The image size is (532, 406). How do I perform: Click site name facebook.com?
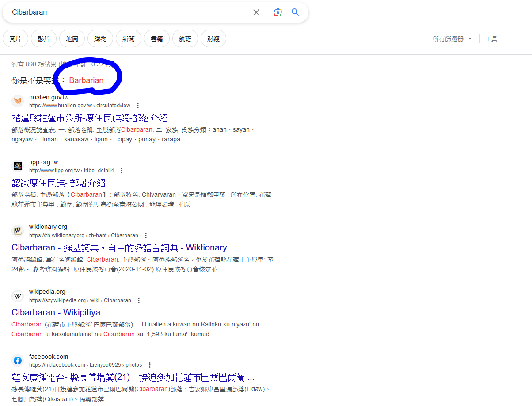coord(49,357)
